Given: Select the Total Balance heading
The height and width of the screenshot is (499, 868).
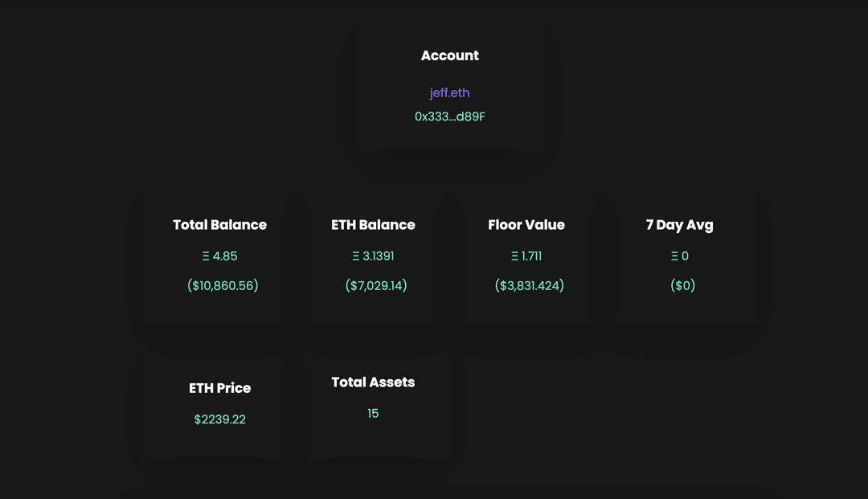Looking at the screenshot, I should point(219,225).
